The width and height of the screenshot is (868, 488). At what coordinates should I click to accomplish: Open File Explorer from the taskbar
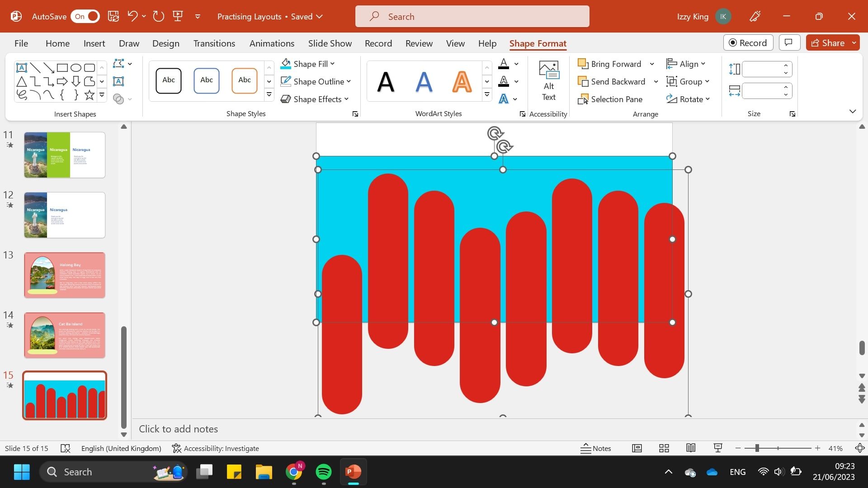(264, 472)
